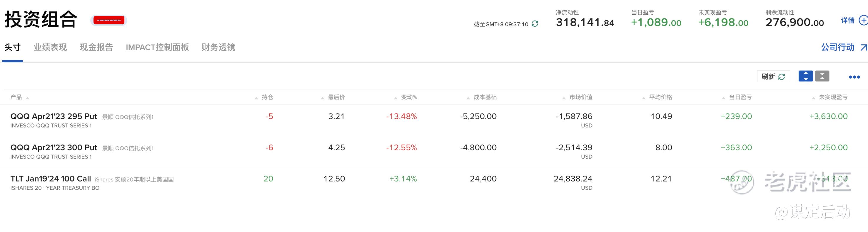
Task: Sort positions by 持仓 column
Action: click(x=267, y=97)
